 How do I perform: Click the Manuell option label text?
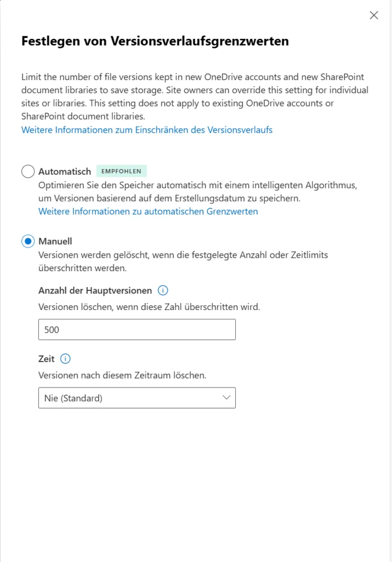click(55, 241)
